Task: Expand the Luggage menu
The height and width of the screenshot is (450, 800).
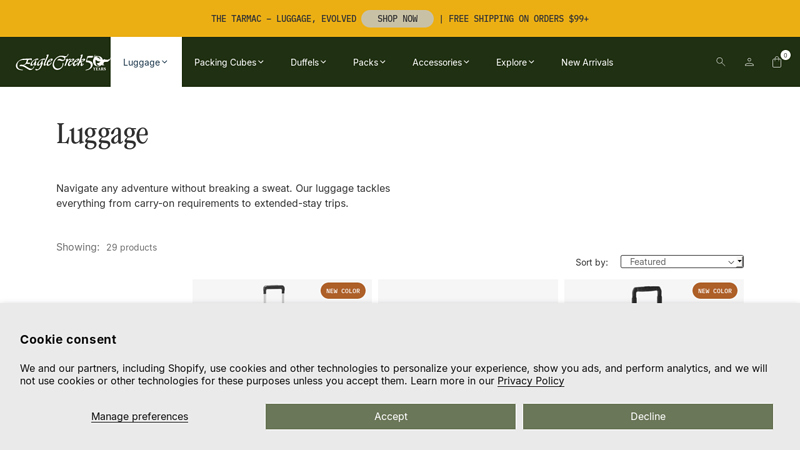Action: coord(145,62)
